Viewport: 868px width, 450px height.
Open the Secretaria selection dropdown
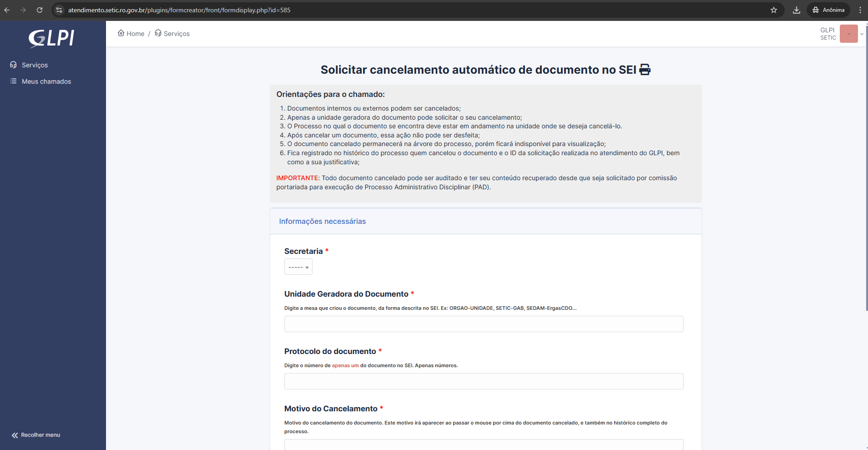(298, 267)
